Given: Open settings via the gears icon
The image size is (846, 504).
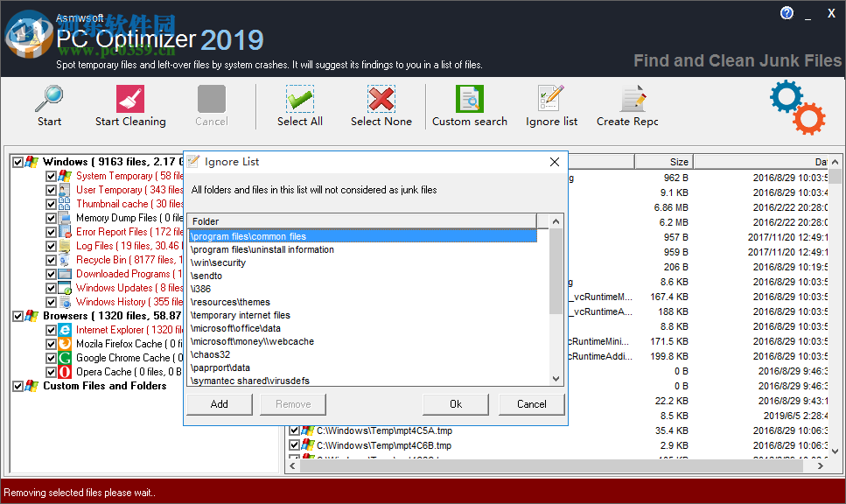Looking at the screenshot, I should [x=796, y=107].
